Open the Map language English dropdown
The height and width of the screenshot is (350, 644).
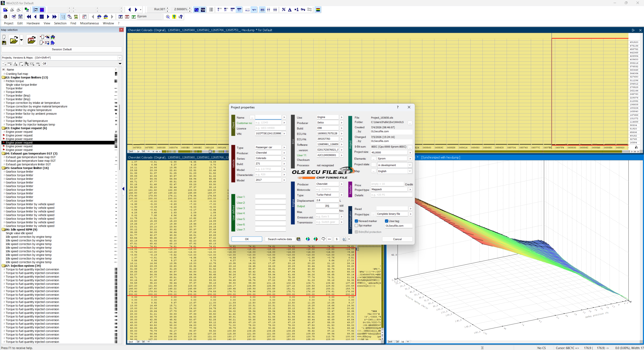(x=410, y=171)
